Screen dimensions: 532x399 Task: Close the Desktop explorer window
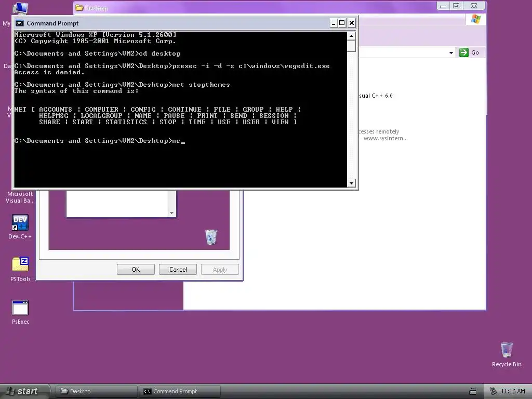click(474, 6)
